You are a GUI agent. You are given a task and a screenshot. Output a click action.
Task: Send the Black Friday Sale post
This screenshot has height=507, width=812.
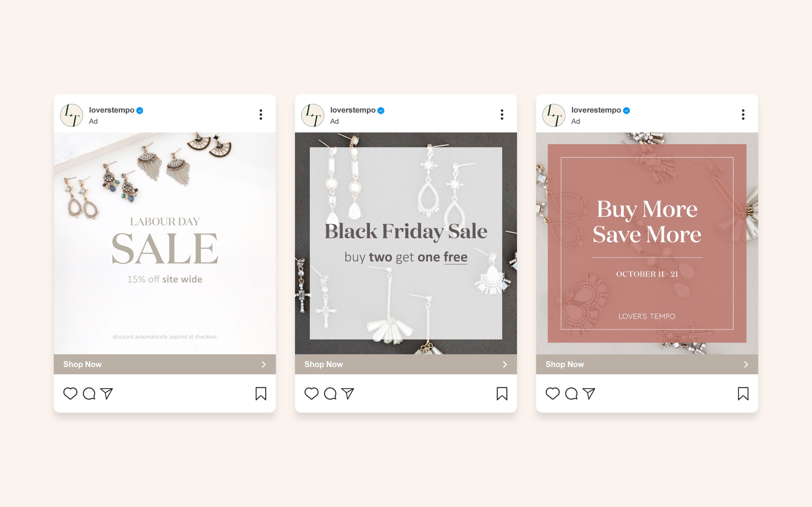pyautogui.click(x=348, y=393)
